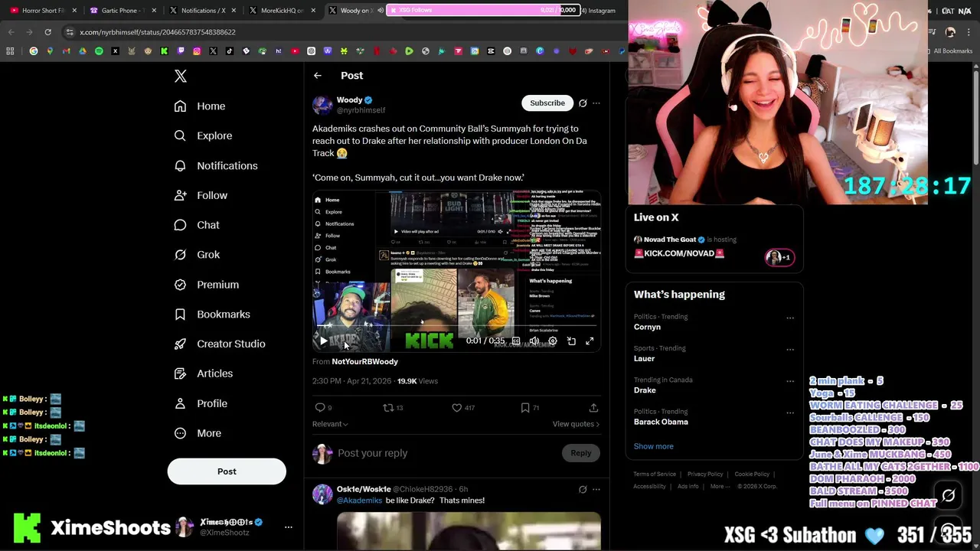Open Follow page in sidebar

tap(201, 195)
